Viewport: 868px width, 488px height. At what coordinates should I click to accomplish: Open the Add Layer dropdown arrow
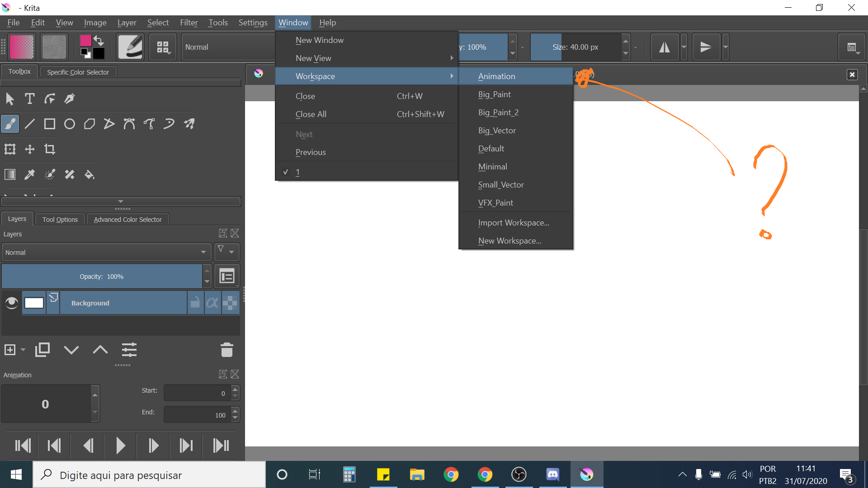coord(23,350)
